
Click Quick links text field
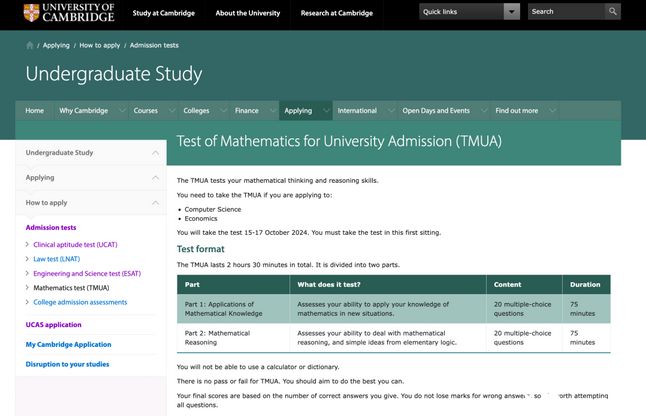[x=461, y=12]
